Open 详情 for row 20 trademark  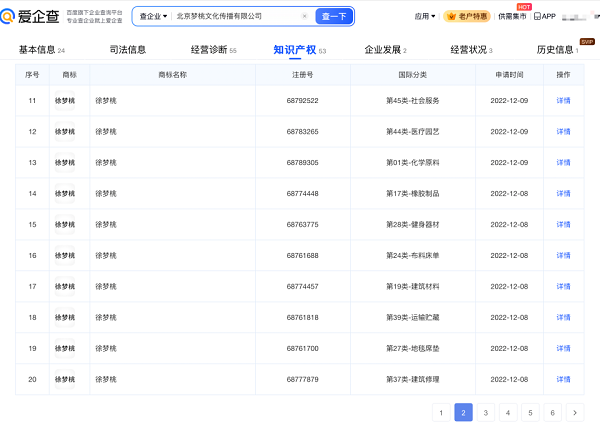pos(563,380)
